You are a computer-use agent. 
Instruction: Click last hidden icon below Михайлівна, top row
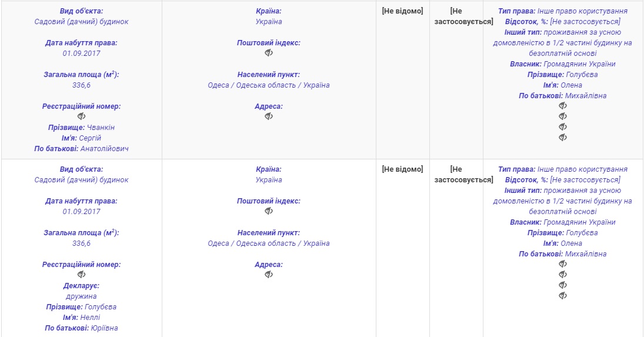(x=563, y=138)
